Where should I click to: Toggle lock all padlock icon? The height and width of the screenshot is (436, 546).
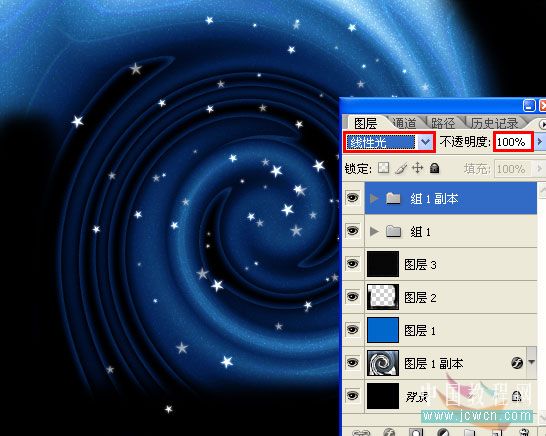434,168
